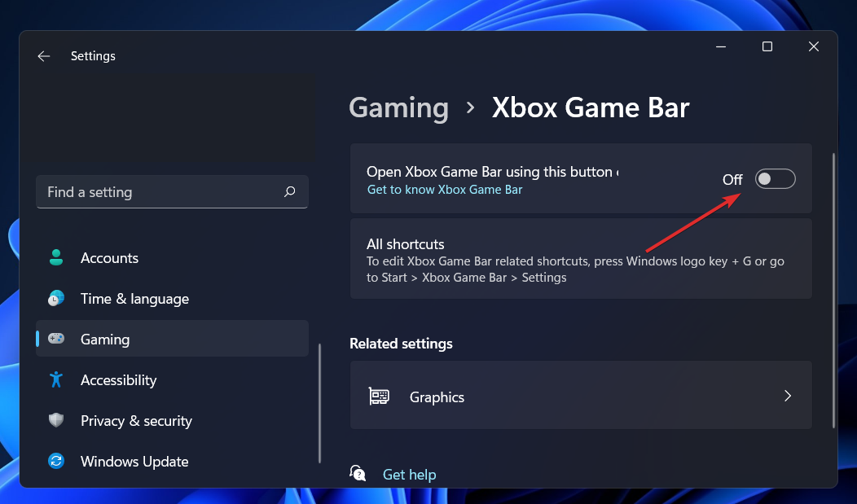The width and height of the screenshot is (857, 504).
Task: Close the Settings window
Action: (814, 47)
